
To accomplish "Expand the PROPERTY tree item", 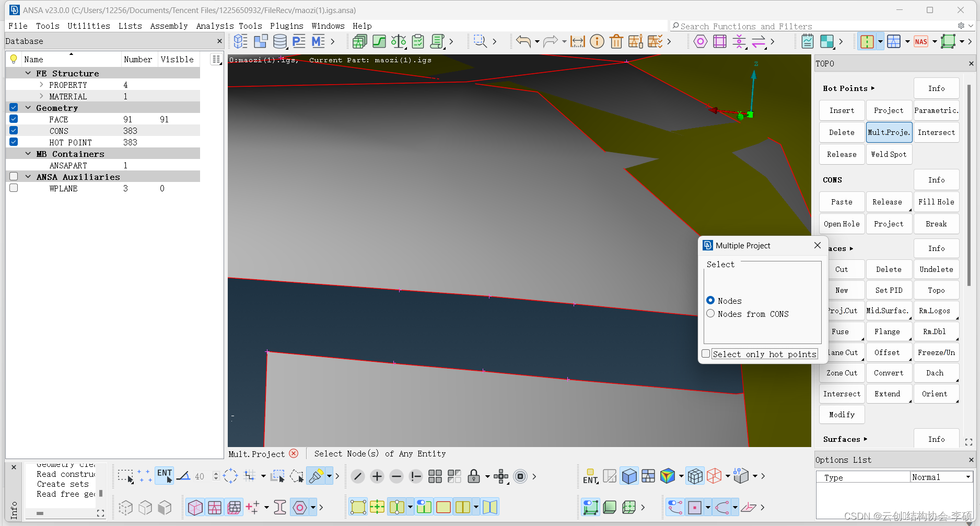I will coord(41,85).
